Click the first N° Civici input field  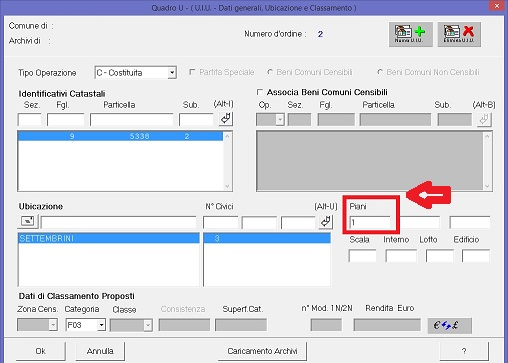coord(220,222)
